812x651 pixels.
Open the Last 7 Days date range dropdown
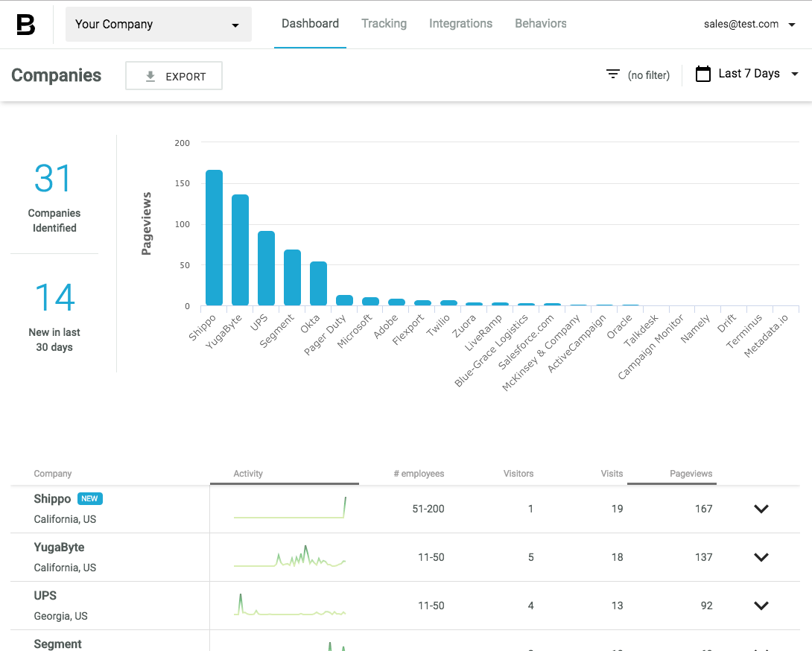(x=746, y=74)
